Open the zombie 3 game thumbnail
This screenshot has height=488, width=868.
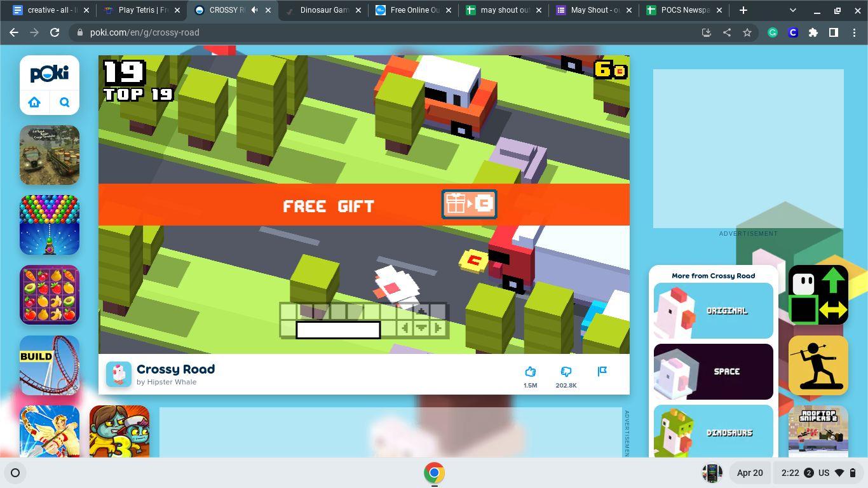119,431
